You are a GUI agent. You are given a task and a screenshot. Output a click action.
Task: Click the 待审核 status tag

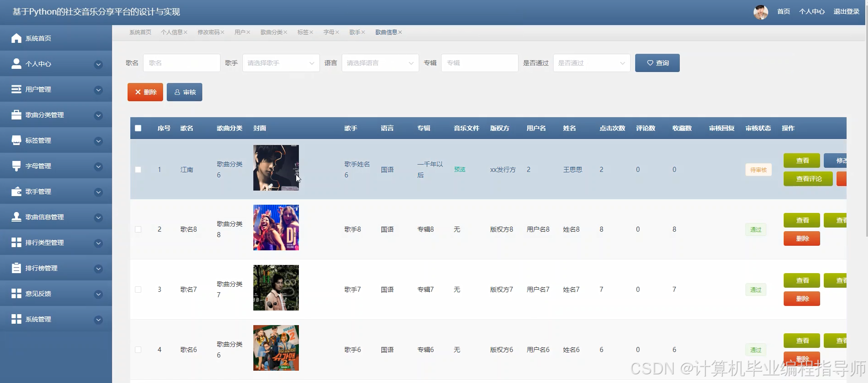coord(759,170)
